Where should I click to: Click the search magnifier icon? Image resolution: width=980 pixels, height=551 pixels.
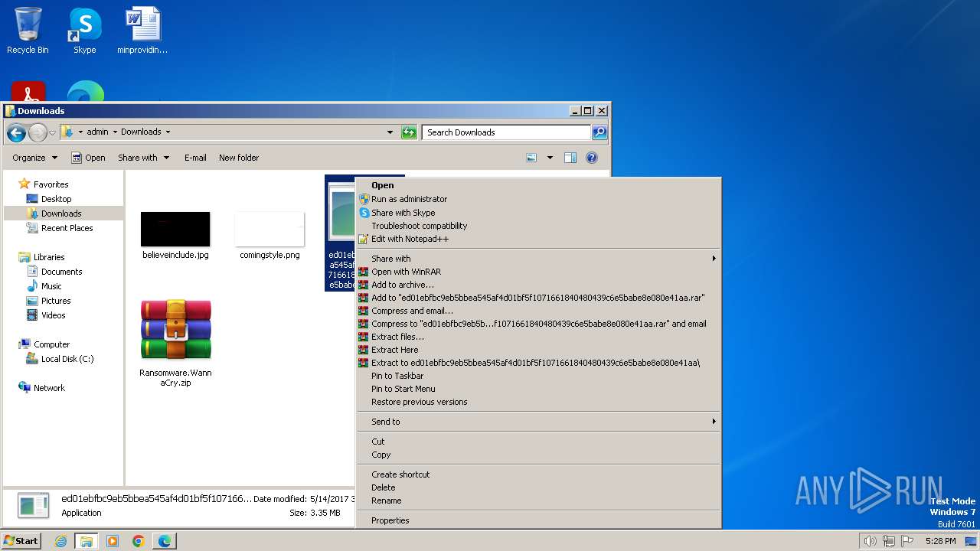click(599, 132)
